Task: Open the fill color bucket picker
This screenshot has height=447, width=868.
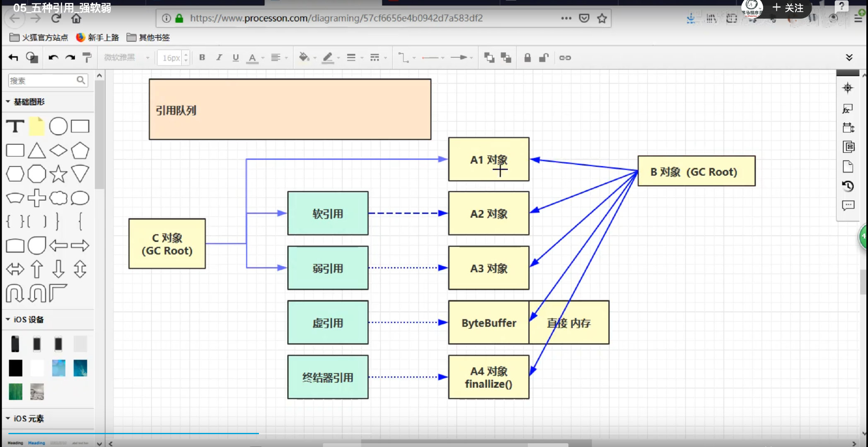Action: (x=304, y=58)
